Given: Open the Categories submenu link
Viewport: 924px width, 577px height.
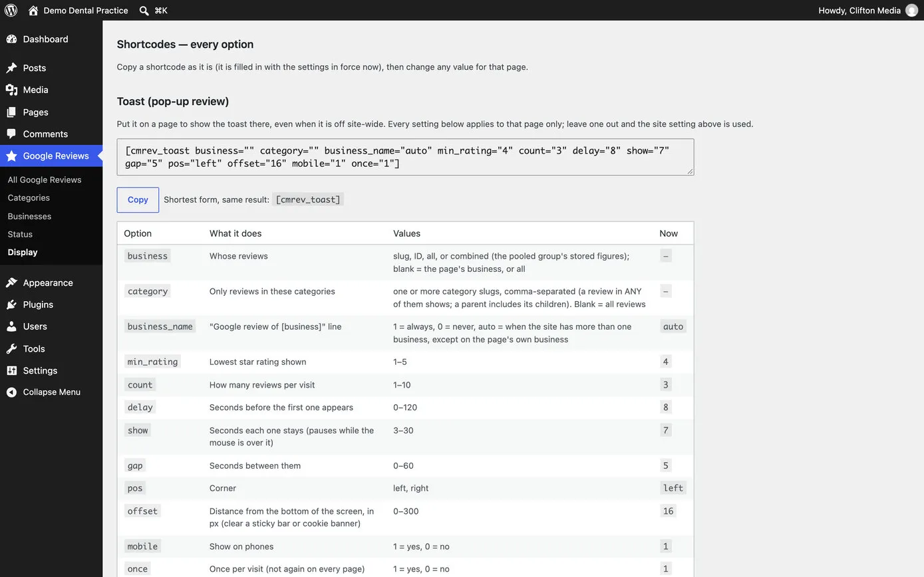Looking at the screenshot, I should (x=29, y=197).
